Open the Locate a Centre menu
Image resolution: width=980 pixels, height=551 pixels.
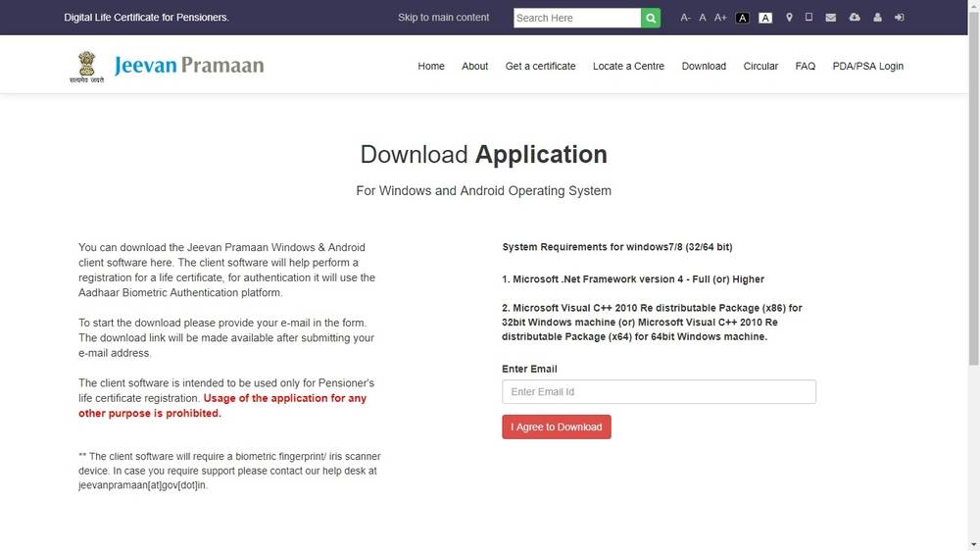[628, 66]
